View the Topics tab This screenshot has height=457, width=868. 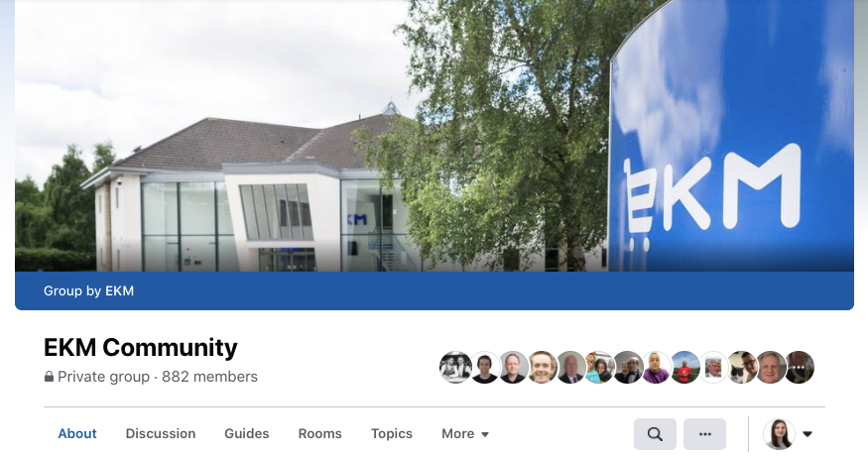(392, 434)
